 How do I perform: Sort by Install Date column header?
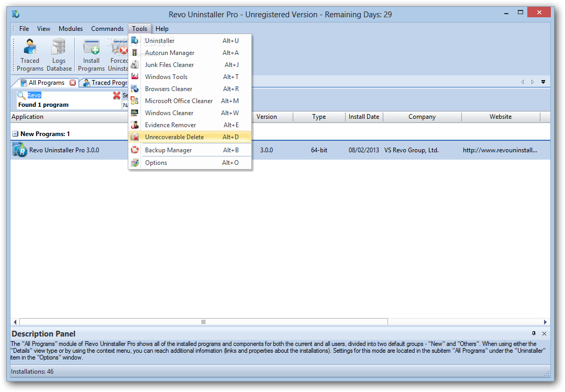click(364, 117)
